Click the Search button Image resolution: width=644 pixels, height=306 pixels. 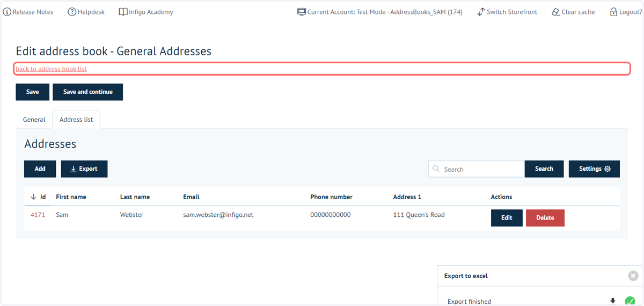(544, 169)
